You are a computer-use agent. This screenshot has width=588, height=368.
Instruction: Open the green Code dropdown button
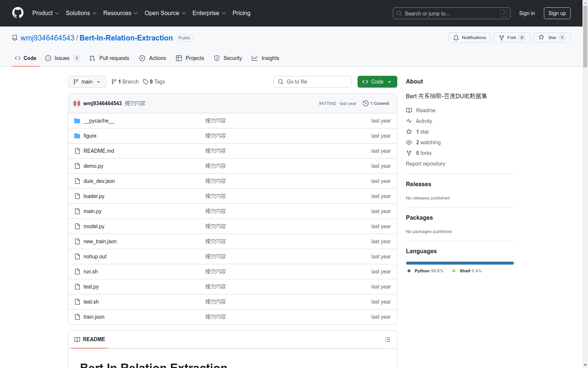[377, 82]
